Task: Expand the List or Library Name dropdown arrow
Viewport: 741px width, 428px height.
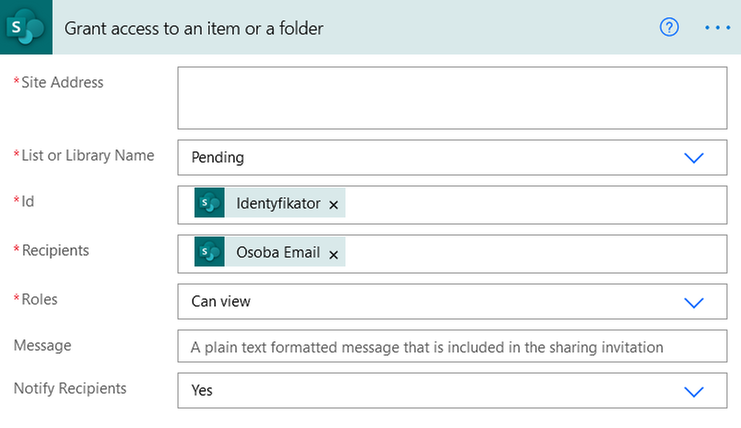Action: click(693, 157)
